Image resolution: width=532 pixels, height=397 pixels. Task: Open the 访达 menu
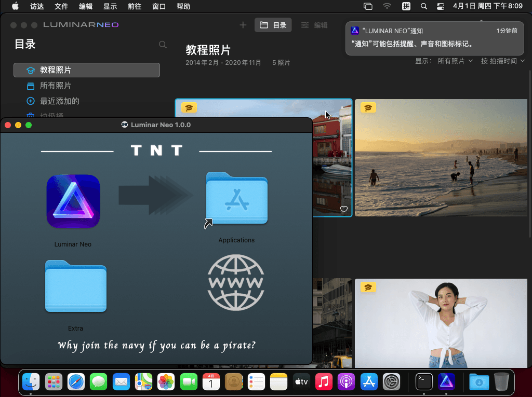pyautogui.click(x=37, y=6)
